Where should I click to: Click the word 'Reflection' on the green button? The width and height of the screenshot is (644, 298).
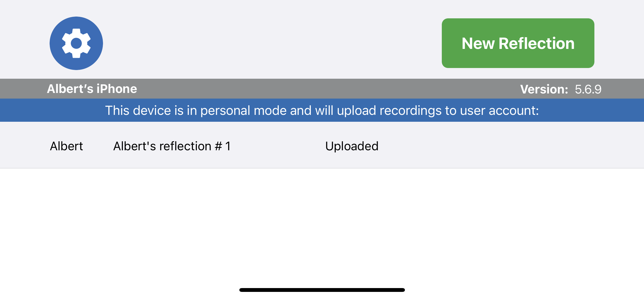pyautogui.click(x=536, y=43)
